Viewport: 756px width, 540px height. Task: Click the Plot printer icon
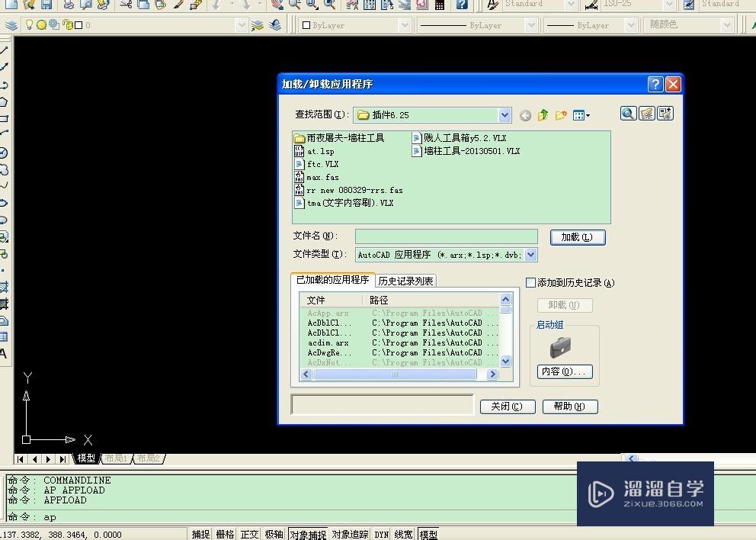68,6
